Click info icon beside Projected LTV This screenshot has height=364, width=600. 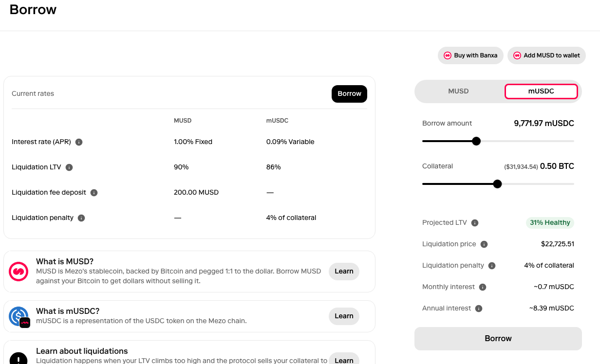pyautogui.click(x=475, y=223)
